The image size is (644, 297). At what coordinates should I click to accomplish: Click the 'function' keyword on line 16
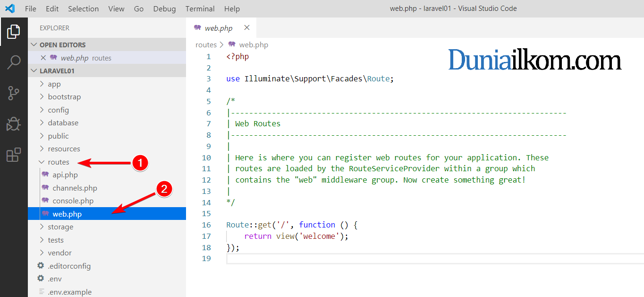[x=317, y=225]
